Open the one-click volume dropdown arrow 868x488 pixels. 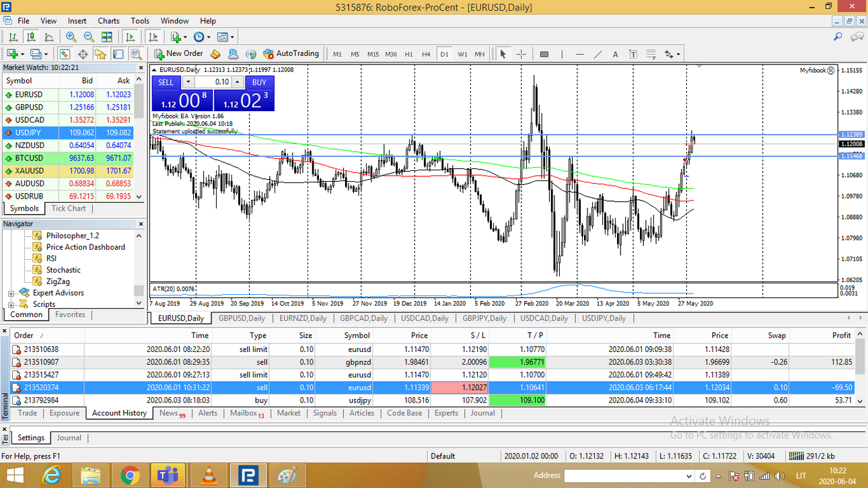pos(188,82)
